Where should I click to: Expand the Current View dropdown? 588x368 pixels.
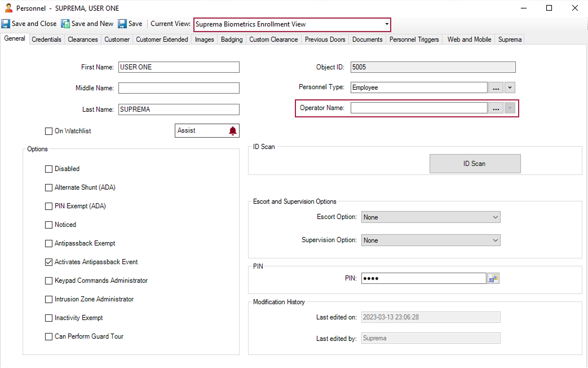tap(387, 24)
